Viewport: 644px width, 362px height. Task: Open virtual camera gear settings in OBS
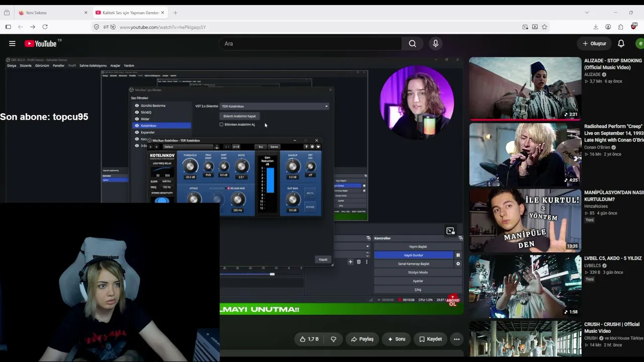pyautogui.click(x=458, y=263)
